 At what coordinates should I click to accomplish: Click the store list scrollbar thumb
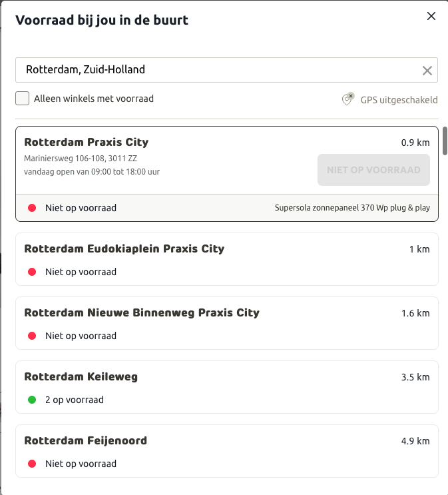(x=445, y=141)
